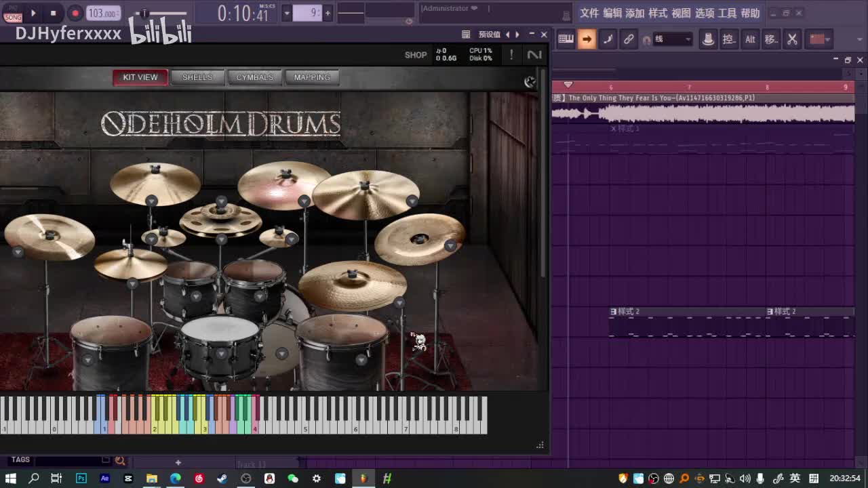The height and width of the screenshot is (488, 868).
Task: Adjust the master volume slider
Action: [x=160, y=14]
